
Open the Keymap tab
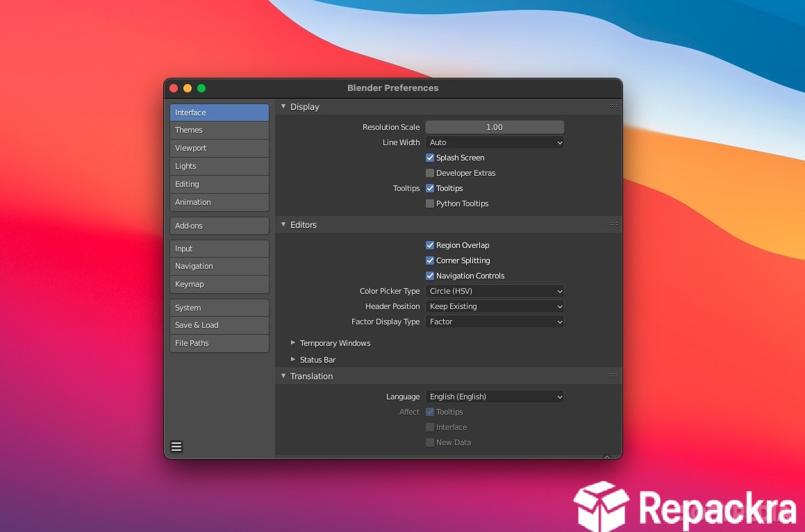click(219, 284)
